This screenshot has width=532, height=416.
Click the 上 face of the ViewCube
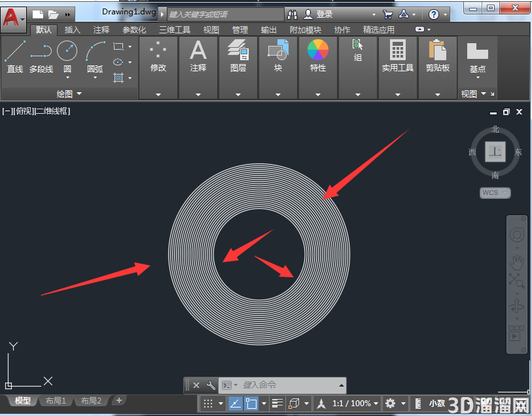coord(495,152)
